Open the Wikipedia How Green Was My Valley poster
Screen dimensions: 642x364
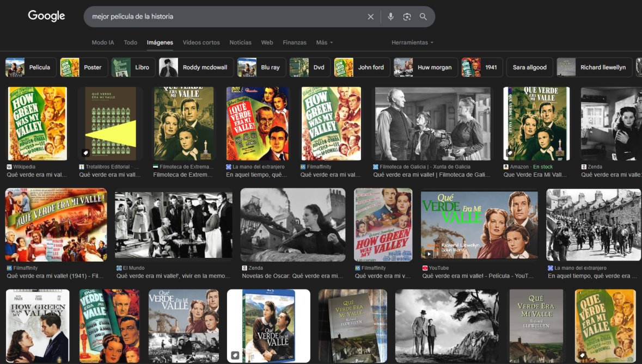pos(38,124)
